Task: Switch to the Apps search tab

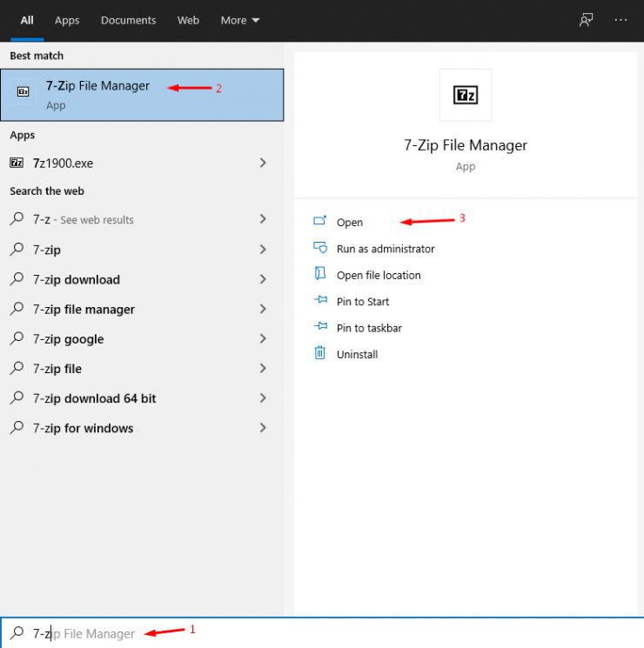Action: click(67, 20)
